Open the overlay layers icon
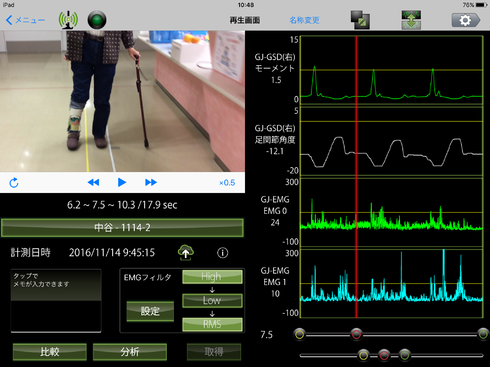 360,20
